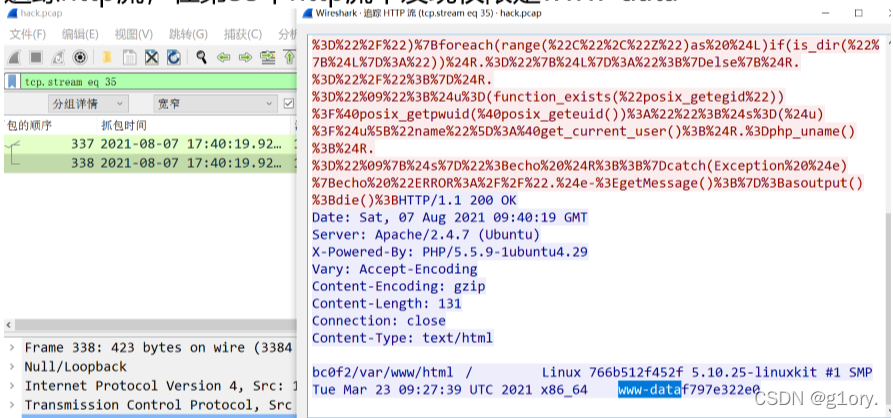Open the 捕获(C) menu

click(243, 34)
